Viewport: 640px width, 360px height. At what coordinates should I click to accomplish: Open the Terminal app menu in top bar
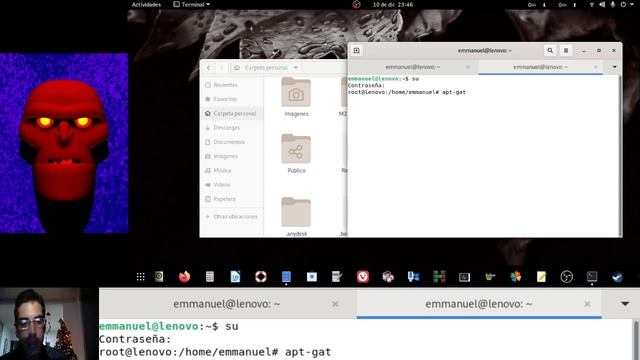pos(191,4)
